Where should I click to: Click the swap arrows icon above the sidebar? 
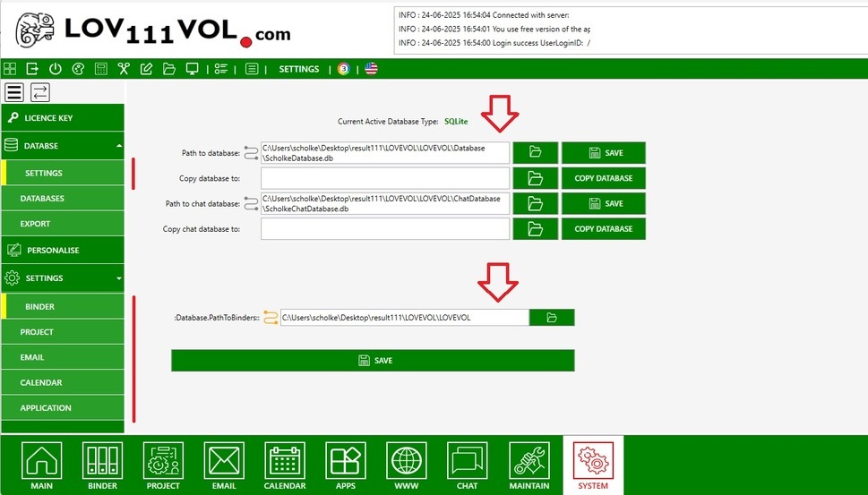[x=39, y=92]
